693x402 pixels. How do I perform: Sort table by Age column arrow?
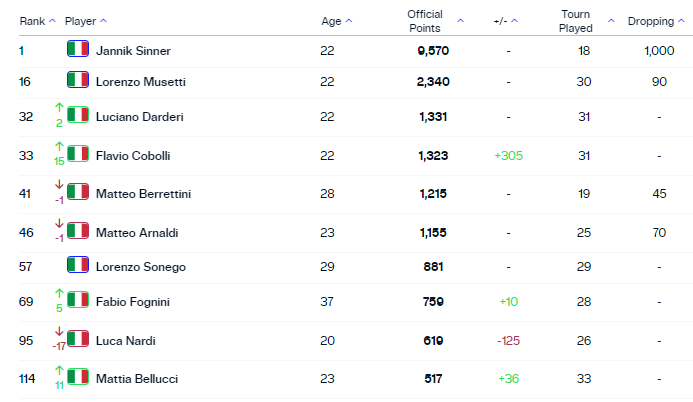coord(349,21)
